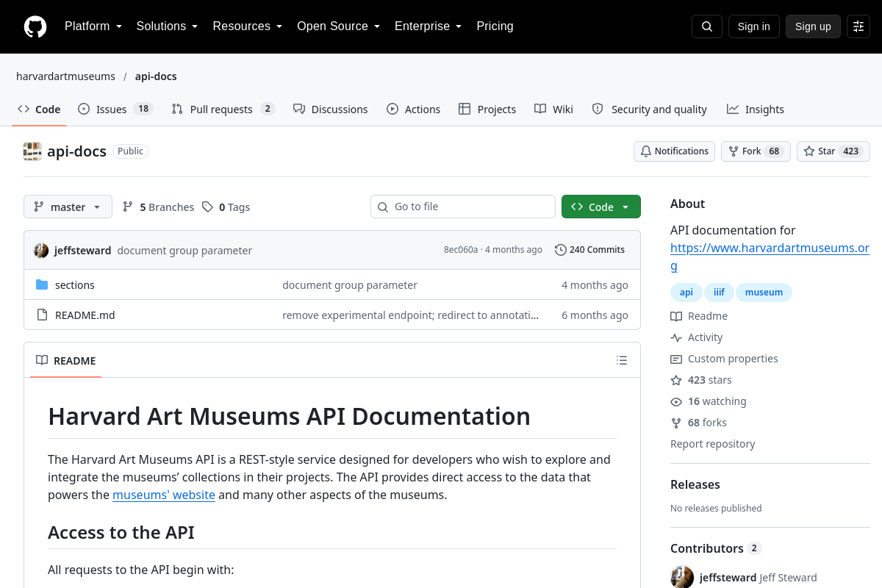The width and height of the screenshot is (882, 588).
Task: Click the fork icon beside 68 forks
Action: [x=676, y=423]
